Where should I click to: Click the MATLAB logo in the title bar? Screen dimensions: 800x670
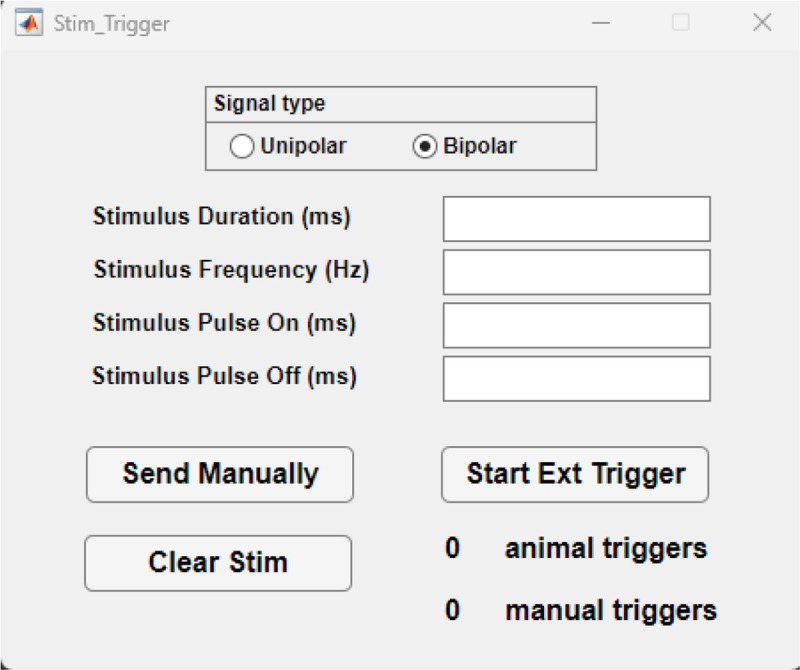[30, 23]
